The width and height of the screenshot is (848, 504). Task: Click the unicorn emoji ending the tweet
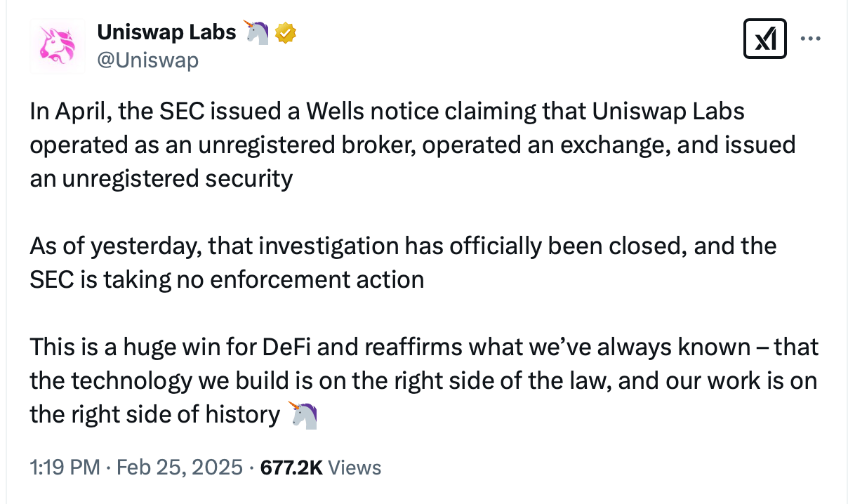[x=303, y=415]
